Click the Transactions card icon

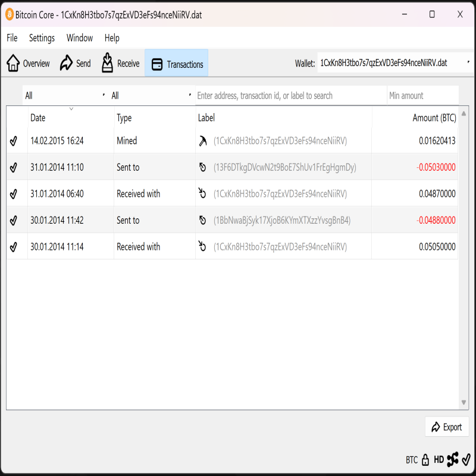157,64
